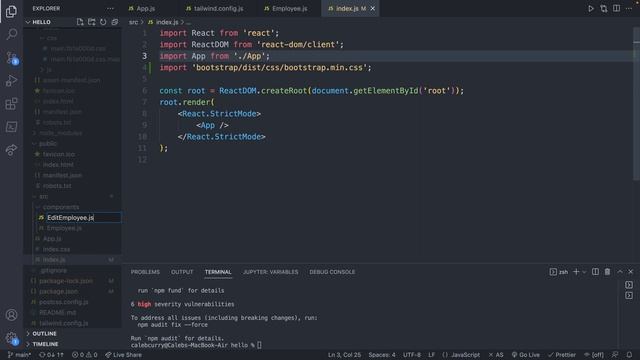Click the Ln 3, Col 25 cursor position
640x360 pixels.
(344, 355)
